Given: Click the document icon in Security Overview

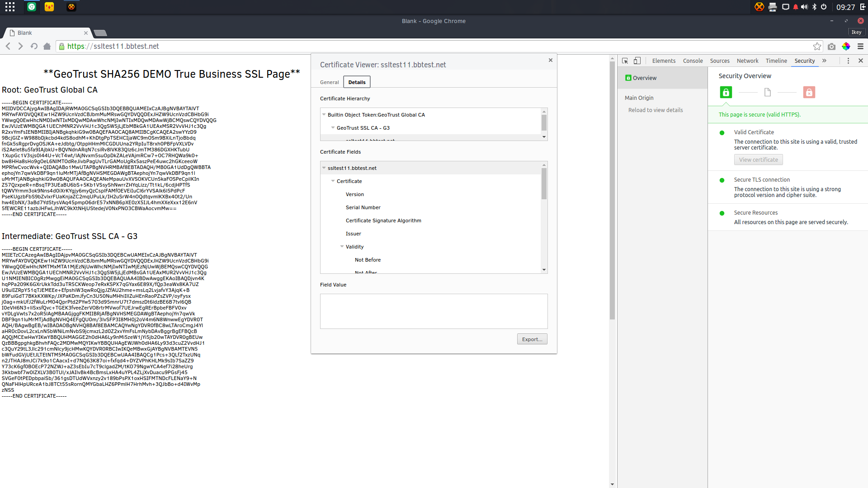Looking at the screenshot, I should (x=767, y=92).
